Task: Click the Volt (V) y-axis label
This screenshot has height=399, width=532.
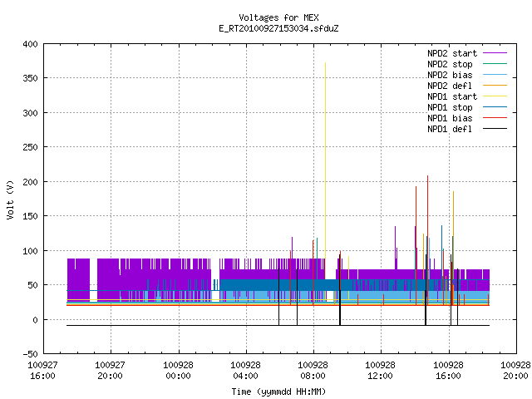Action: (10, 199)
